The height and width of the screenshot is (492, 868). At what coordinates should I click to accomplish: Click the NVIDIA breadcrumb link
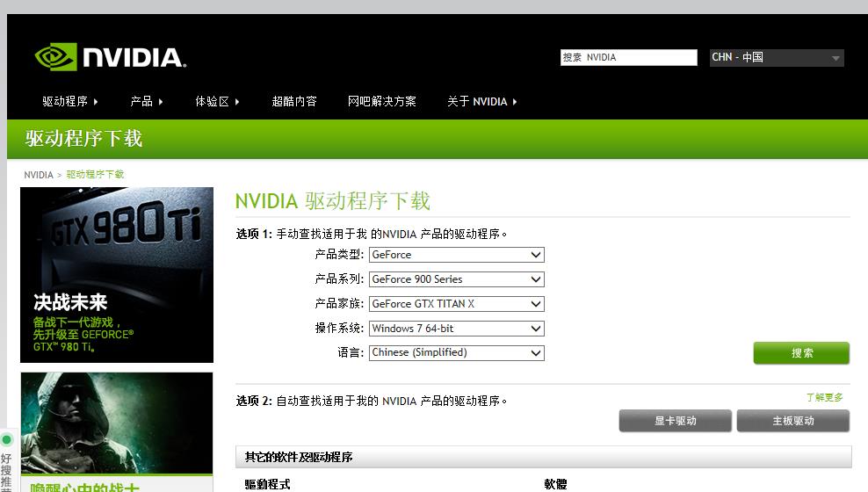(38, 175)
